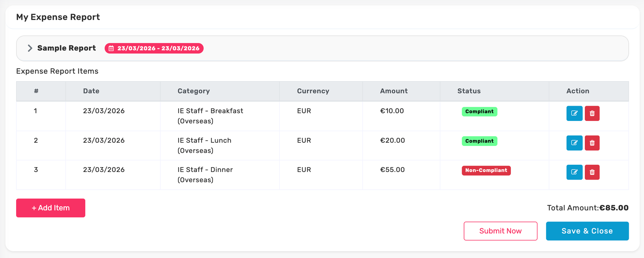Click Submit Now to submit the report
The image size is (644, 258).
click(x=500, y=231)
